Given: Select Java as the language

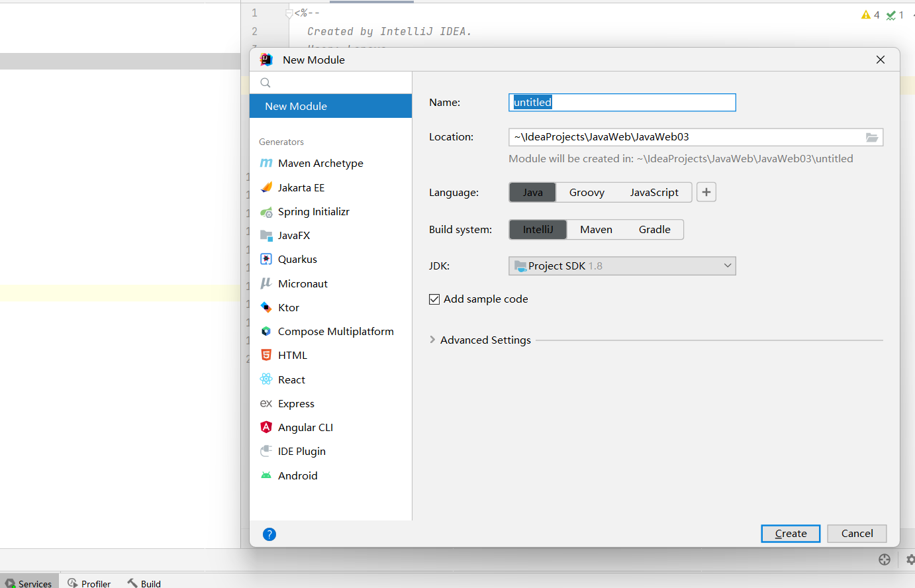Looking at the screenshot, I should pyautogui.click(x=532, y=192).
